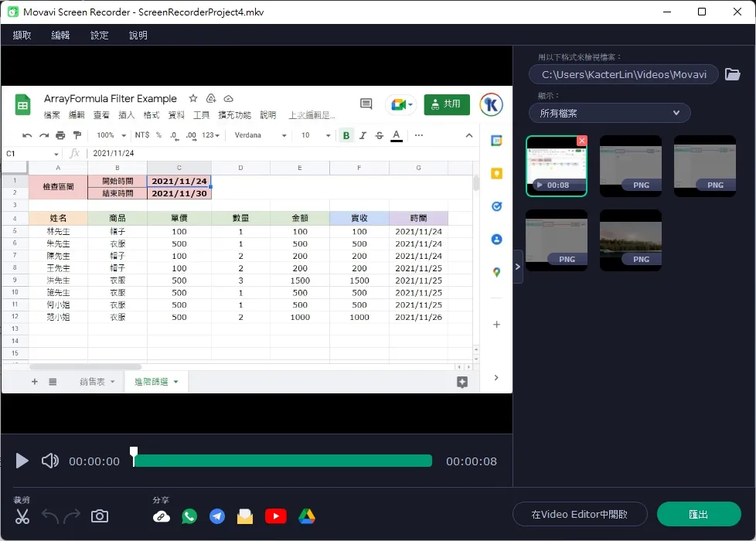Delete the selected video thumbnail with the red X
Viewport: 756px width, 541px height.
pos(582,141)
